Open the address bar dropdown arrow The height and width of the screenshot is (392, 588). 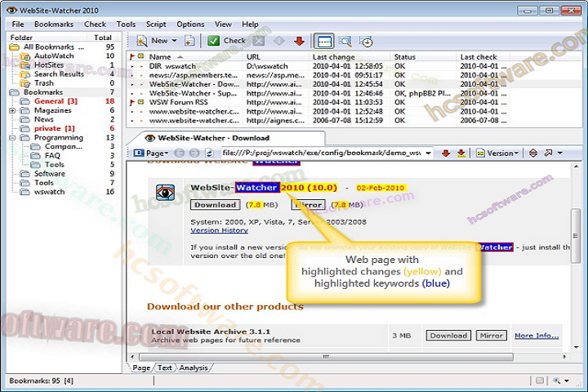coord(428,153)
